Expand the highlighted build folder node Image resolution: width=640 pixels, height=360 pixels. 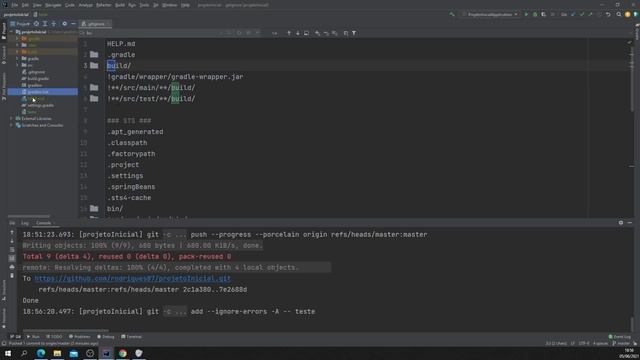pos(17,52)
